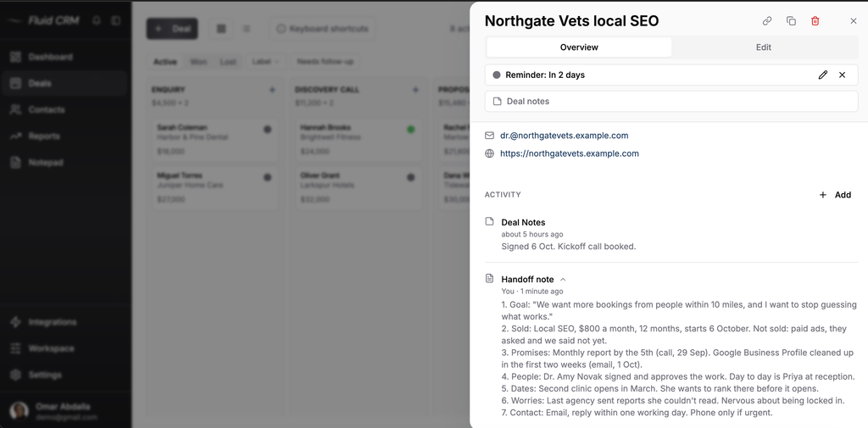Open Notepad in sidebar

(65, 163)
